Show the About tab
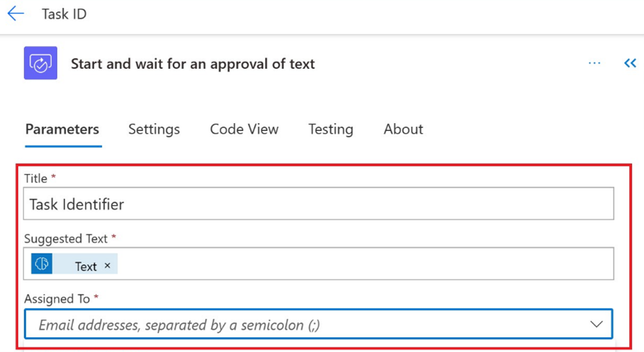 403,130
